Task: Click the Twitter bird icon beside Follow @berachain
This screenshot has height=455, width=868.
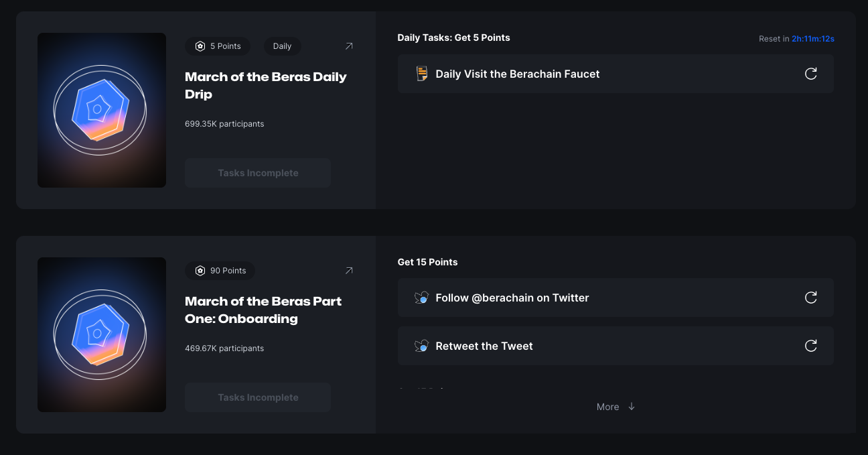Action: 421,298
